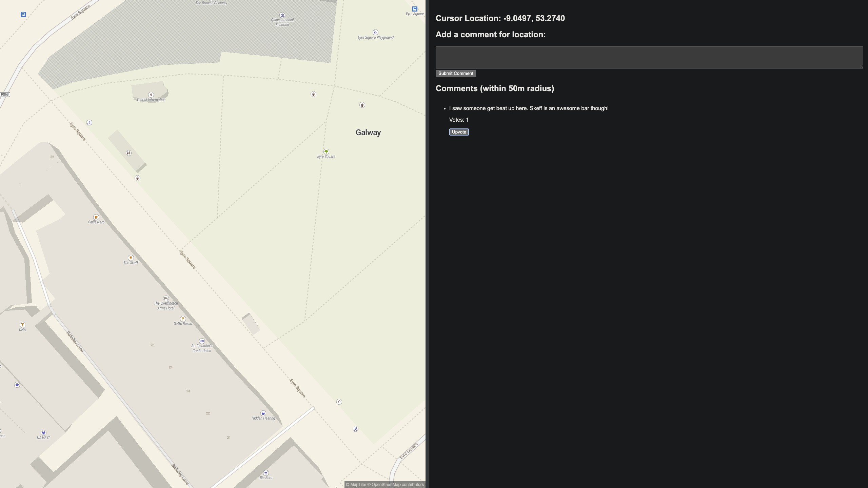
Task: Click the Galway city label on the map
Action: pyautogui.click(x=368, y=133)
